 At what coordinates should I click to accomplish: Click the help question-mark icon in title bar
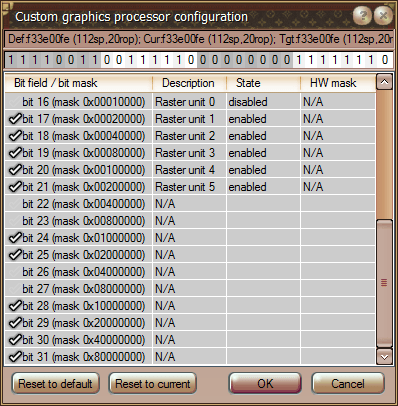(362, 15)
